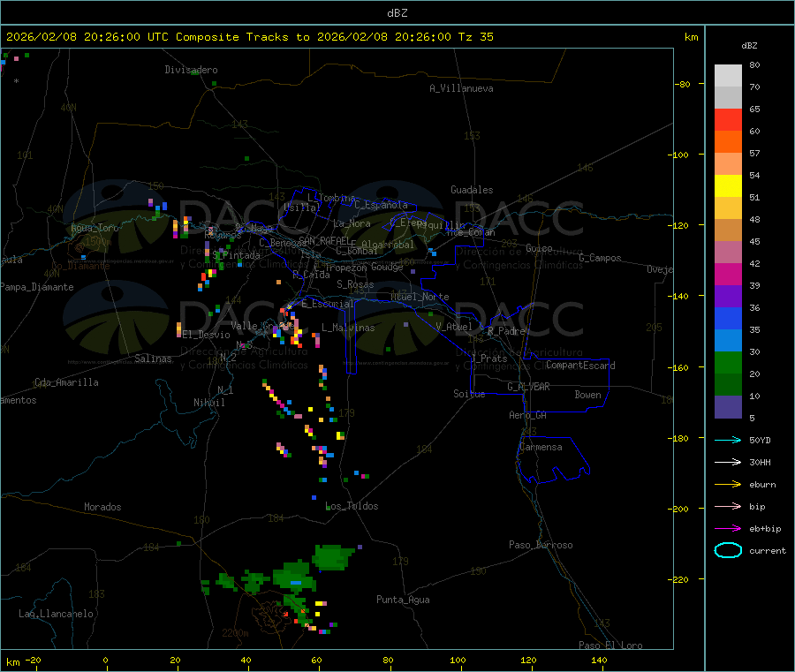Click the Atuel_Norte map label
Image resolution: width=795 pixels, height=672 pixels.
[420, 297]
